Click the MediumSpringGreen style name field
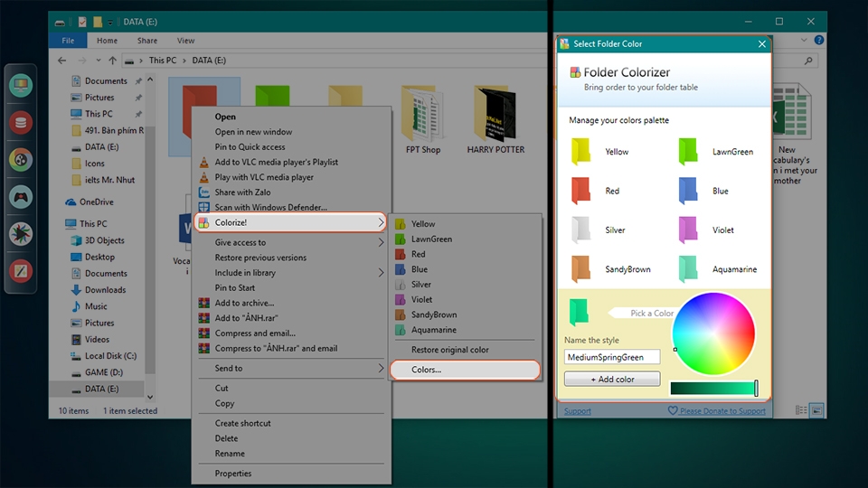This screenshot has width=868, height=488. 612,357
